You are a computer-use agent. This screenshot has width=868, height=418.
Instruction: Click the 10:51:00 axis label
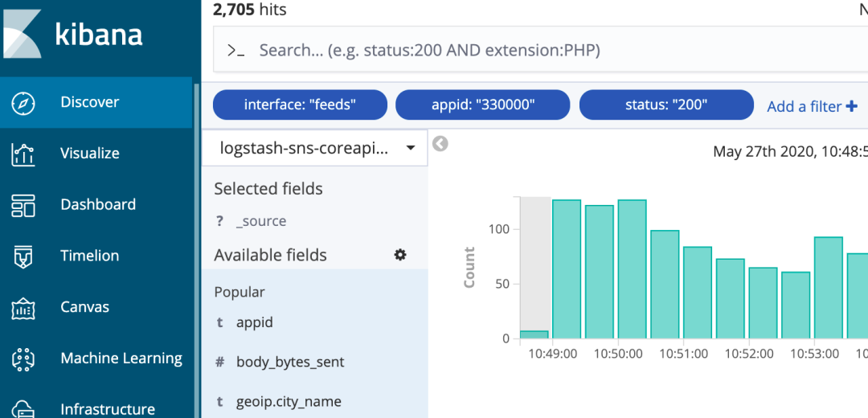(x=684, y=354)
